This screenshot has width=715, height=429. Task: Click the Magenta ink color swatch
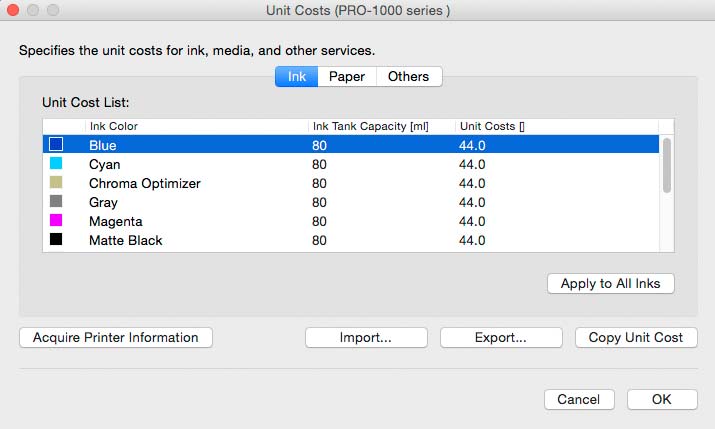(x=56, y=220)
